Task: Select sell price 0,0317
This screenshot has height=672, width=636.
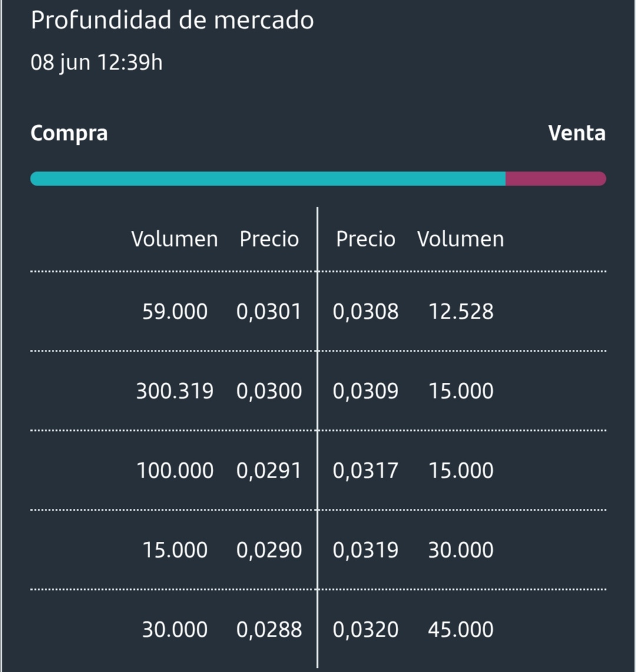Action: (366, 471)
